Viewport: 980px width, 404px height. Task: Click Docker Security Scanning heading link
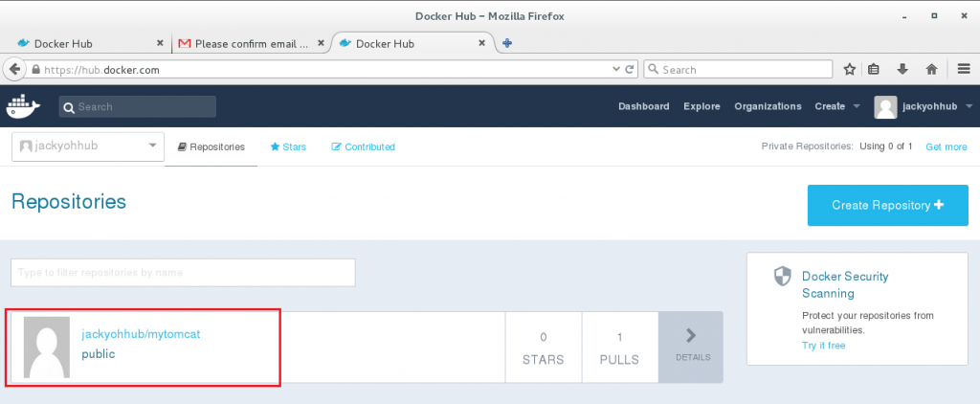click(x=845, y=284)
